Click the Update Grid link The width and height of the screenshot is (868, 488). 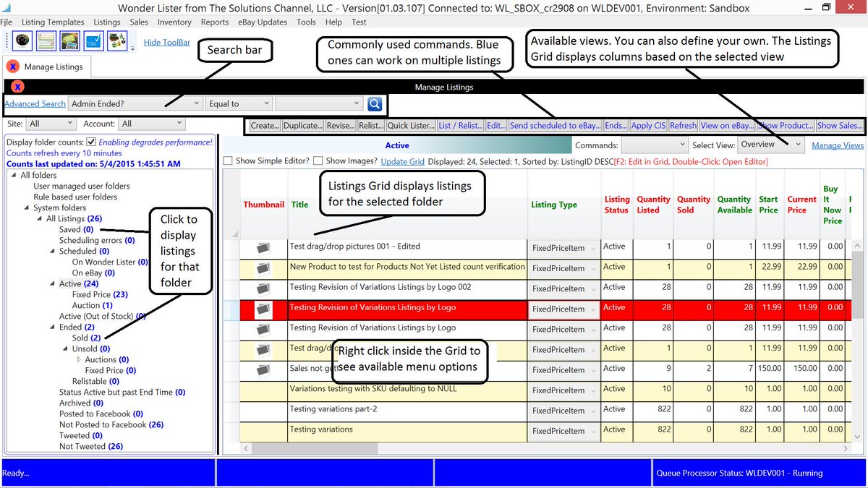[x=402, y=161]
